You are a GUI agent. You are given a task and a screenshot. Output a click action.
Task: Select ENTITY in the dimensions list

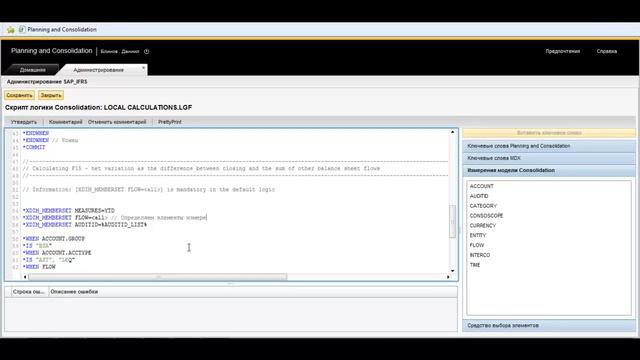pyautogui.click(x=478, y=235)
